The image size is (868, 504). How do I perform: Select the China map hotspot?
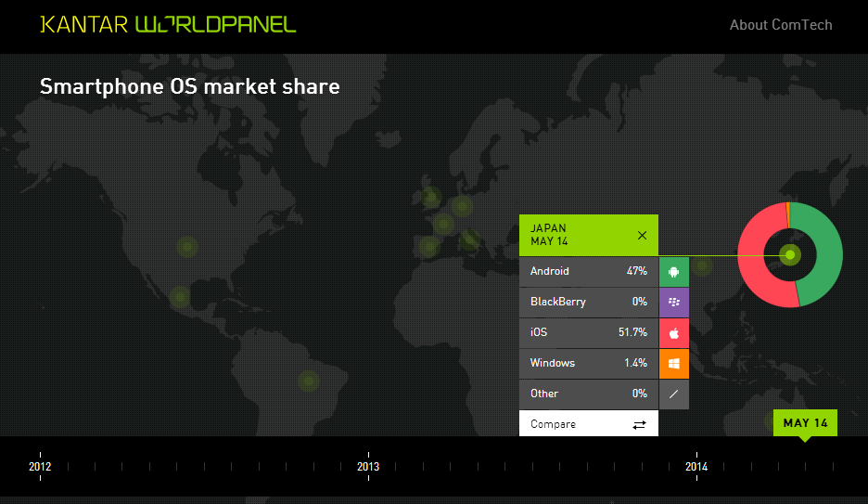point(702,266)
